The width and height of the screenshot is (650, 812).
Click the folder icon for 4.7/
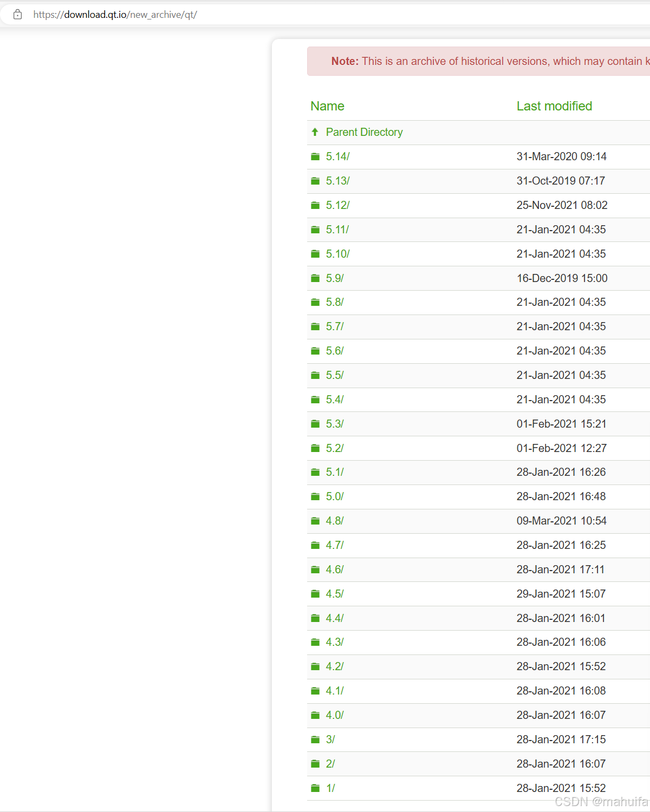[x=315, y=545]
